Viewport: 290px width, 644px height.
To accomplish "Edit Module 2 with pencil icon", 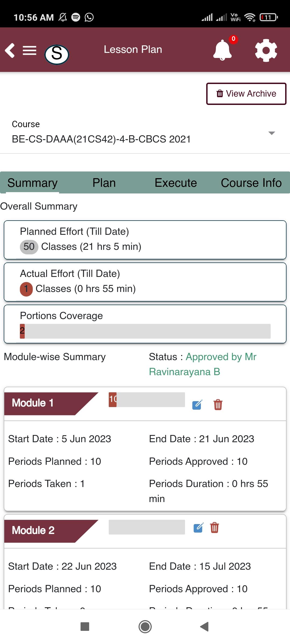I will coord(199,528).
